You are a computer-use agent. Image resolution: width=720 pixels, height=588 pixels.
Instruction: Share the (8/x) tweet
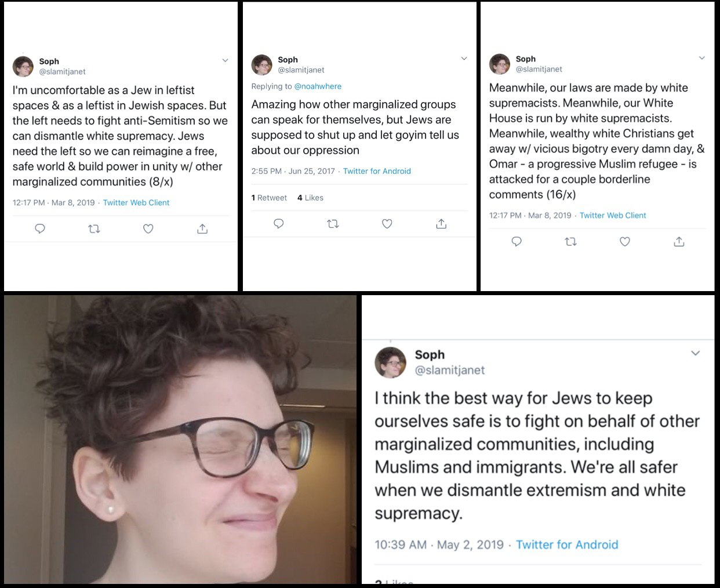(202, 228)
